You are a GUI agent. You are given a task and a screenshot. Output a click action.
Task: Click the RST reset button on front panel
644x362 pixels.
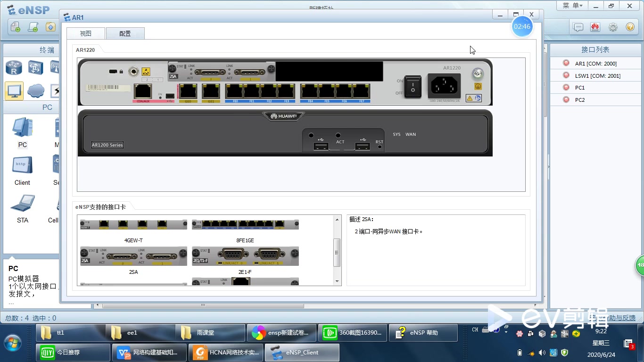380,147
